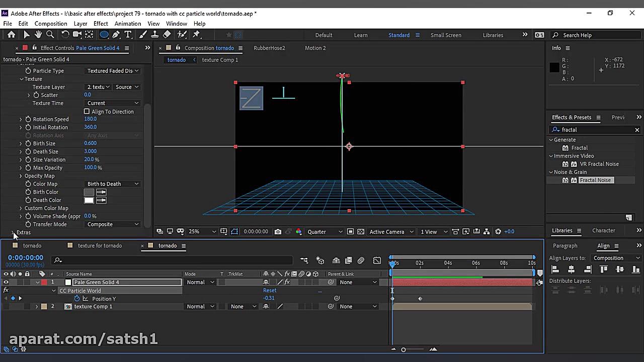
Task: Take a snapshot with the camera icon
Action: click(278, 232)
